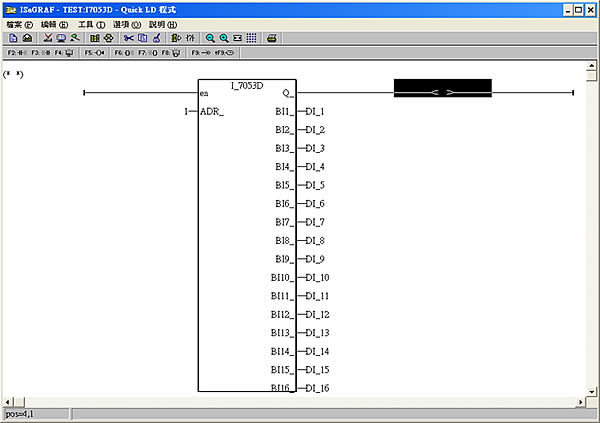Open the 檔案 (F) menu

(x=19, y=24)
